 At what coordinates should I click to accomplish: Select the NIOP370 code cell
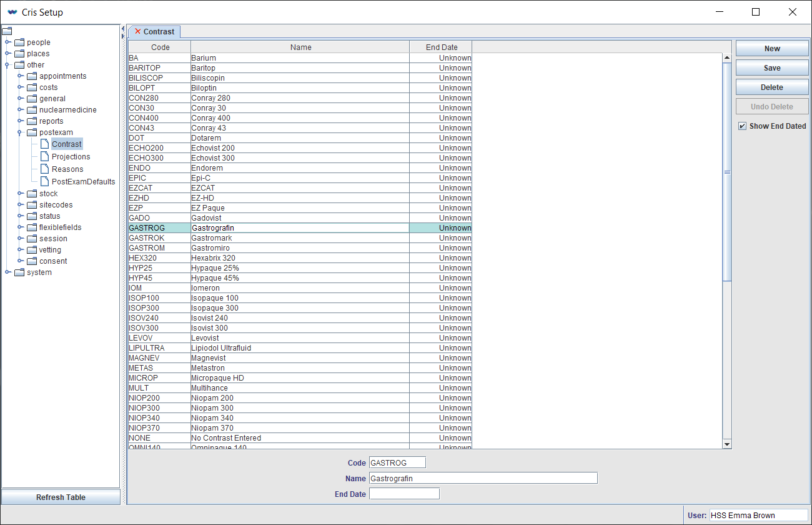pyautogui.click(x=159, y=428)
